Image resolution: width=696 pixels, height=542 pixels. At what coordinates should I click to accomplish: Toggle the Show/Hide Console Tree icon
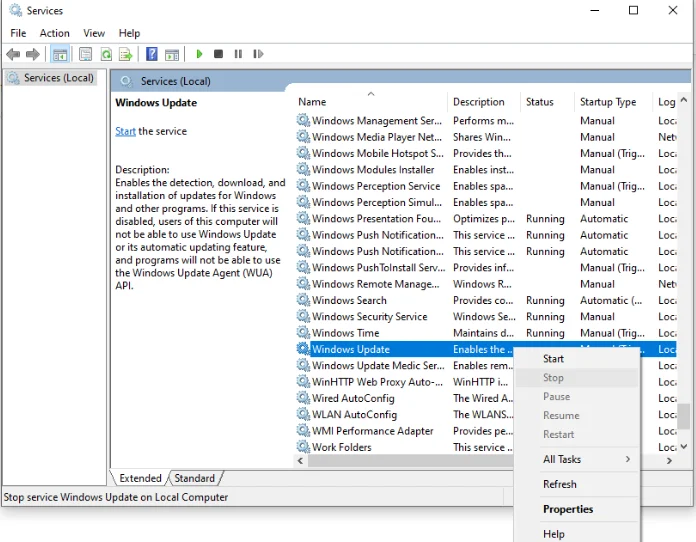tap(59, 54)
